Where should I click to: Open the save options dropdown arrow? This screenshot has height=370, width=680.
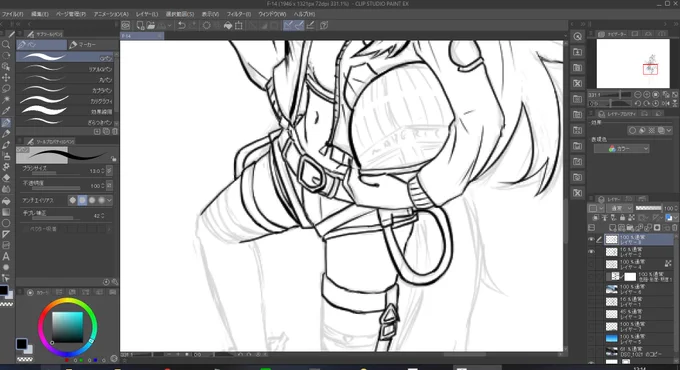pyautogui.click(x=170, y=25)
